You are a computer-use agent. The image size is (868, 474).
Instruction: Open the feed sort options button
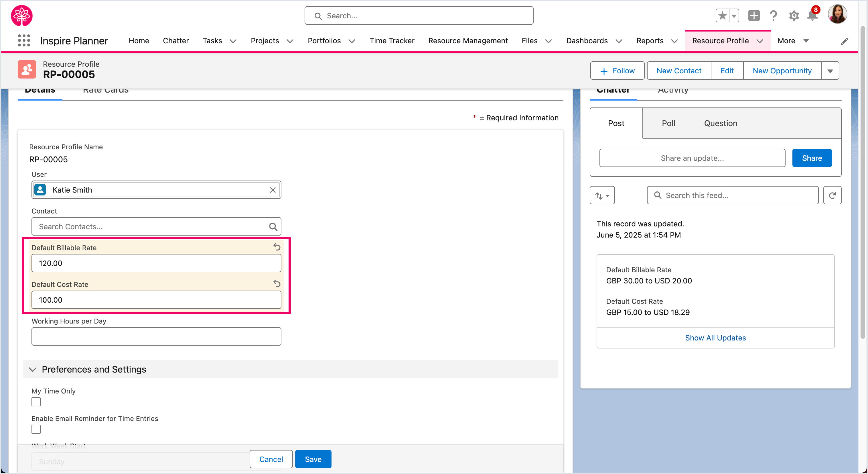pos(602,195)
